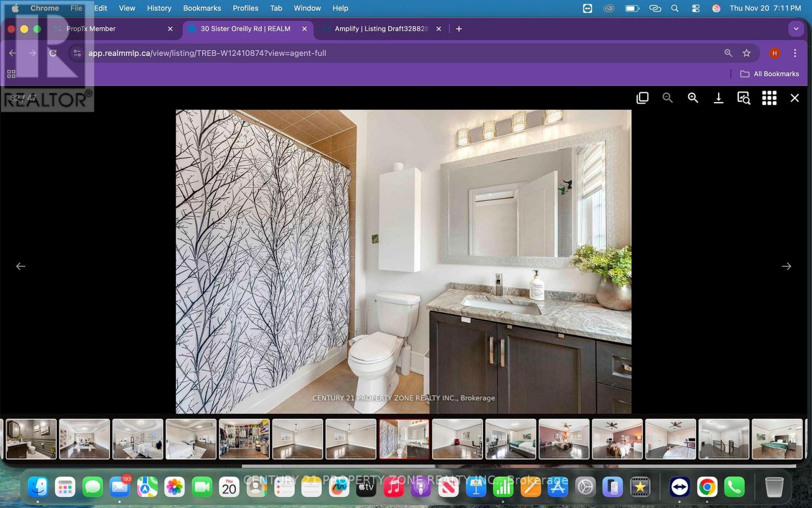Go to the previous photo arrow
The width and height of the screenshot is (812, 508).
click(x=21, y=266)
